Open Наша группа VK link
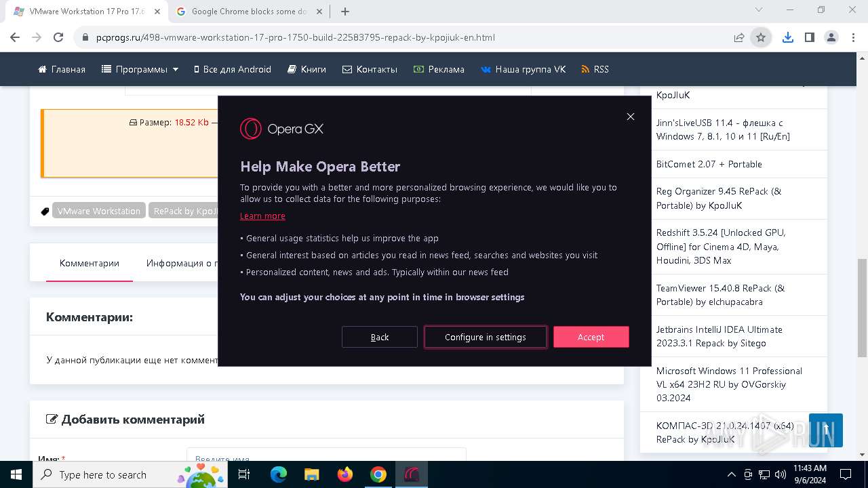 pyautogui.click(x=523, y=69)
